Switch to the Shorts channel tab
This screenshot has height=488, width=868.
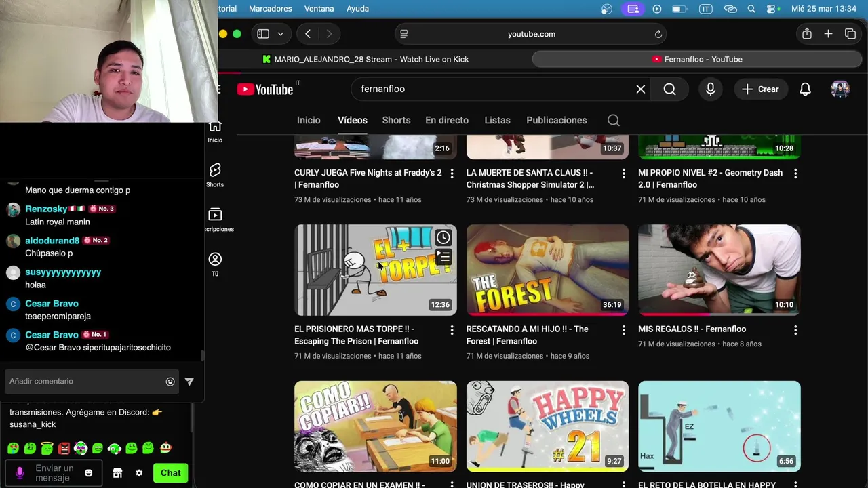396,120
